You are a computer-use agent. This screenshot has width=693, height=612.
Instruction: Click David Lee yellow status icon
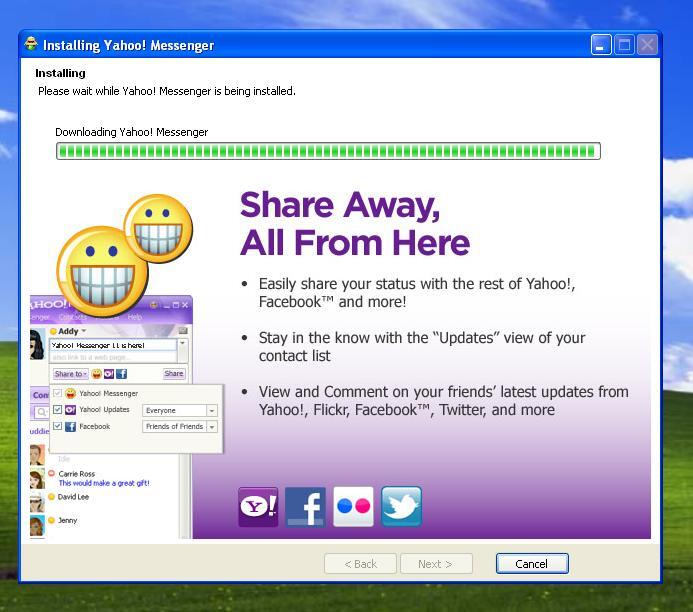(x=51, y=497)
